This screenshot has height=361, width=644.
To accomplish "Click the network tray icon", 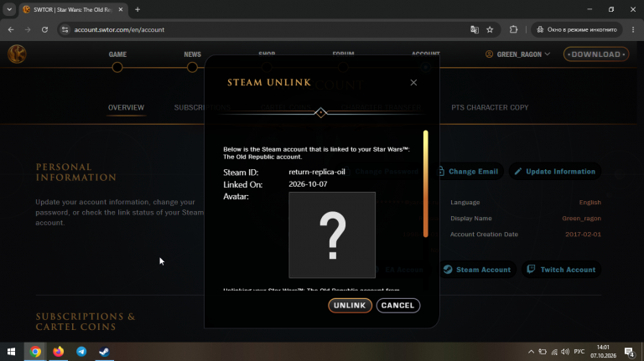I will tap(554, 352).
